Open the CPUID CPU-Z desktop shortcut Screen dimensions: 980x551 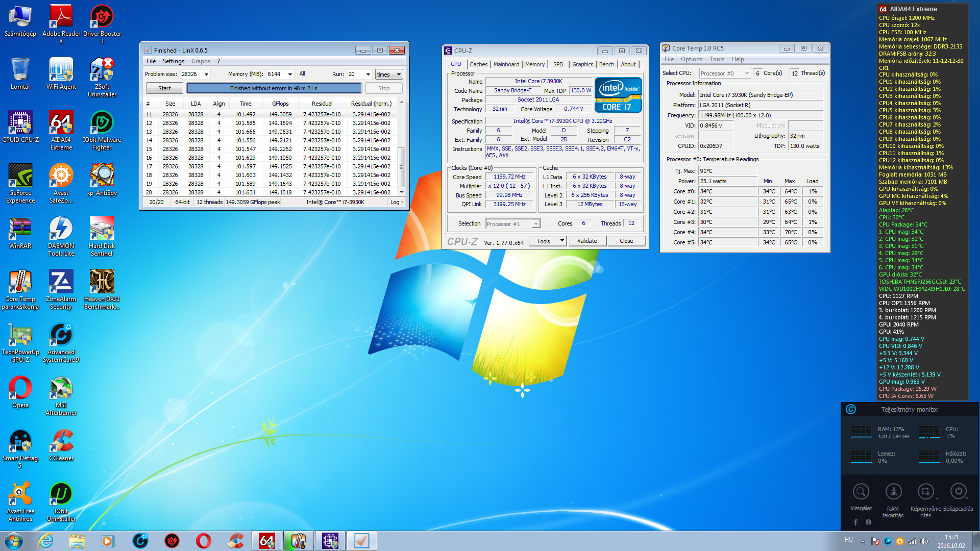coord(20,127)
